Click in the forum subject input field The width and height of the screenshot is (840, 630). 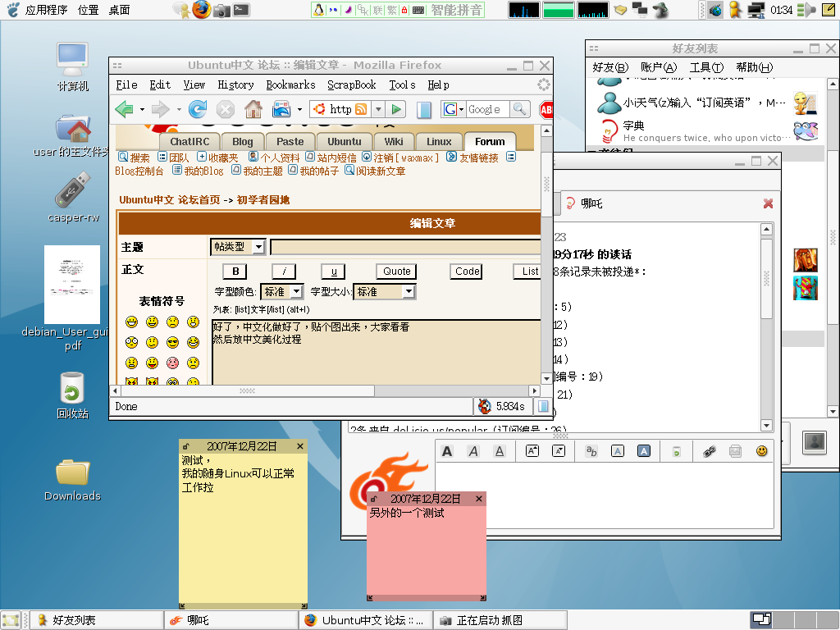[x=405, y=246]
